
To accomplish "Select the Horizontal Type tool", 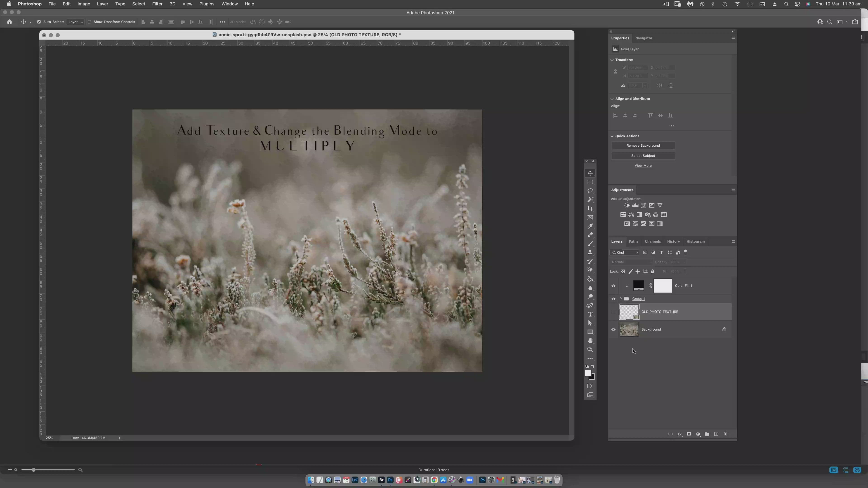I will tap(590, 314).
